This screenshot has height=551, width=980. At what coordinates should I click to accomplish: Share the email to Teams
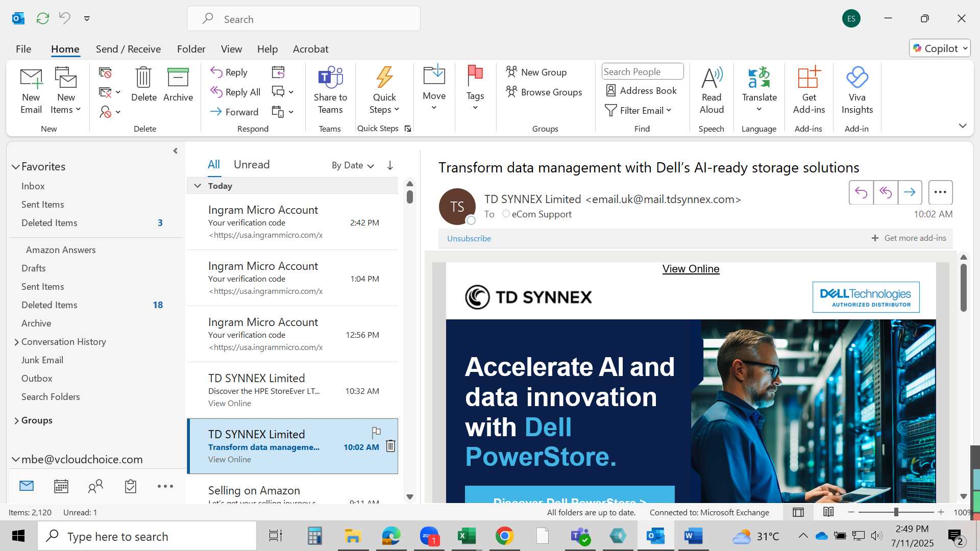(x=330, y=91)
